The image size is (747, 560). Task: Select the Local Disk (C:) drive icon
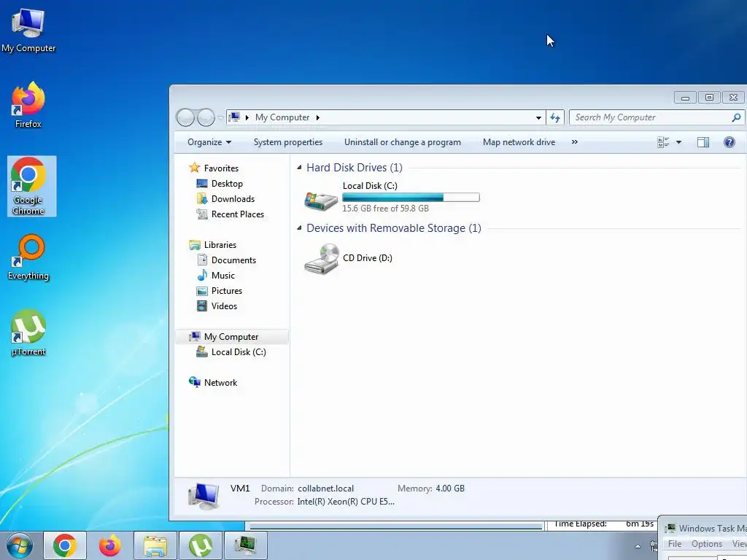coord(321,201)
